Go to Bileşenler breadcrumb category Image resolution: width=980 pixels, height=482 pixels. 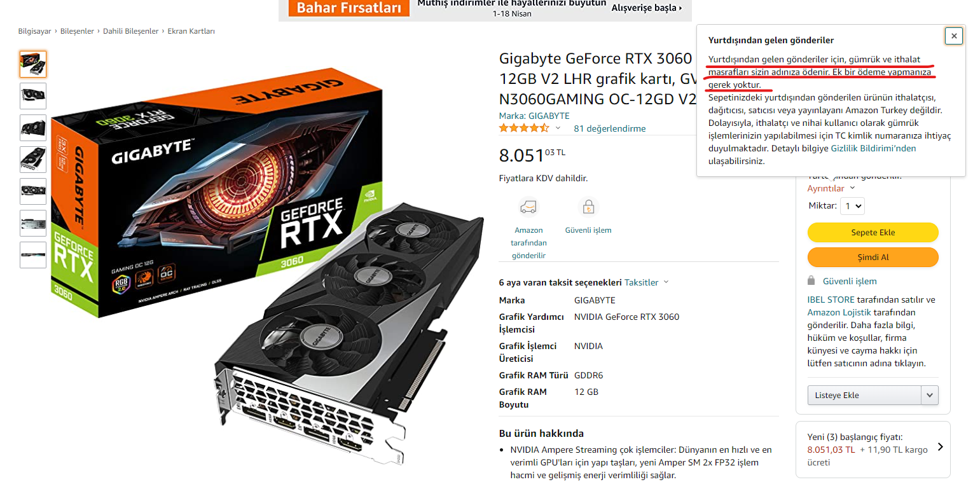(x=77, y=31)
